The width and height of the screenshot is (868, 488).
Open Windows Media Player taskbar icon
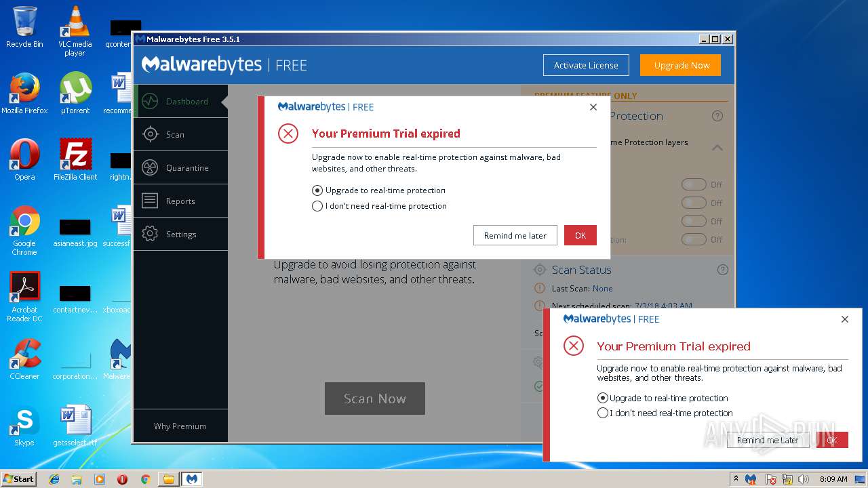point(100,479)
